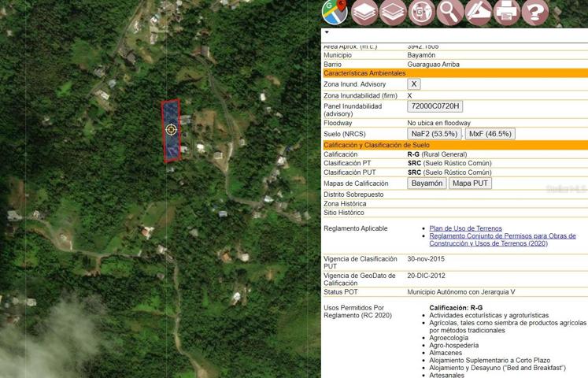Select the 'Almacenes' list item
Image resolution: width=588 pixels, height=378 pixels.
pos(446,353)
